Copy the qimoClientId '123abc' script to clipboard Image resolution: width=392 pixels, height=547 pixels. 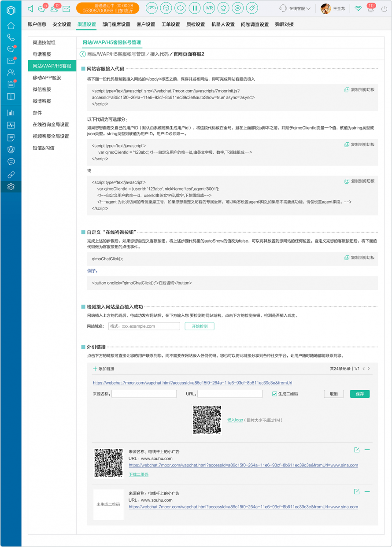(359, 144)
